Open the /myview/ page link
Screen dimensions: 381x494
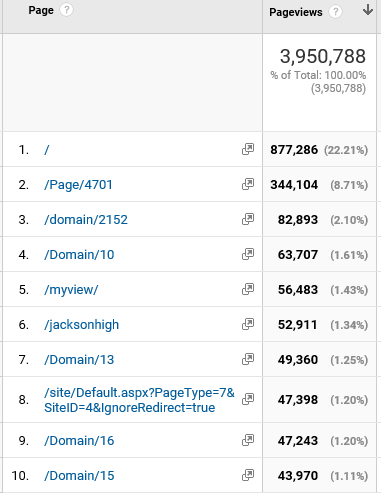click(71, 290)
